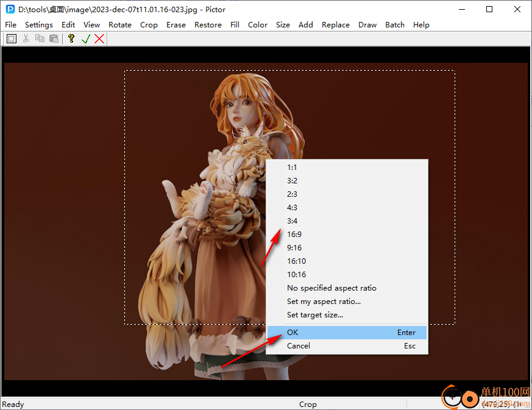Open the Help menu
Image resolution: width=532 pixels, height=410 pixels.
[x=421, y=25]
